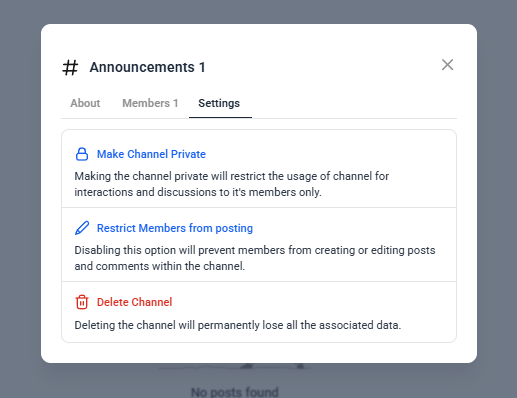Click the description under Make Channel Private
Viewport: 517px width, 398px height.
click(x=232, y=184)
